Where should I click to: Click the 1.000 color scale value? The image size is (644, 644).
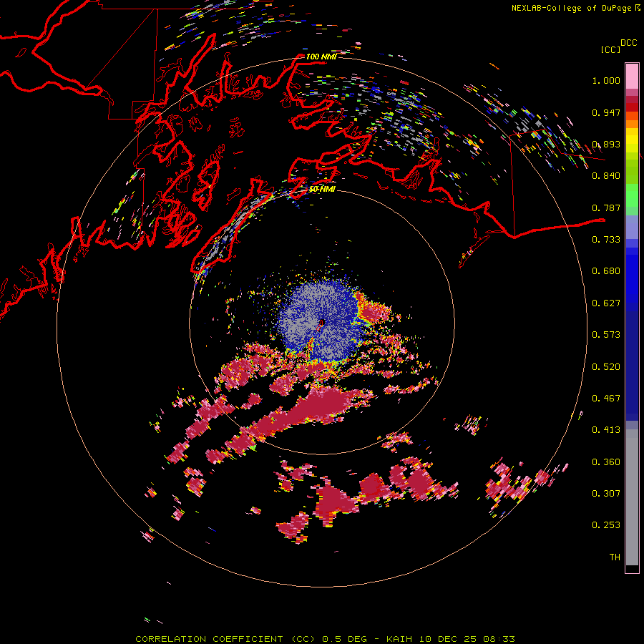click(x=606, y=80)
